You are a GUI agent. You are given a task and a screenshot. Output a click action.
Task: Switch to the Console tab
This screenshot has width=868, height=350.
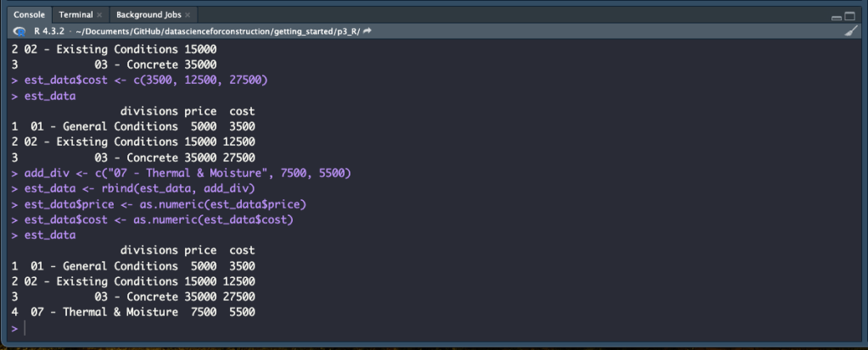click(28, 15)
